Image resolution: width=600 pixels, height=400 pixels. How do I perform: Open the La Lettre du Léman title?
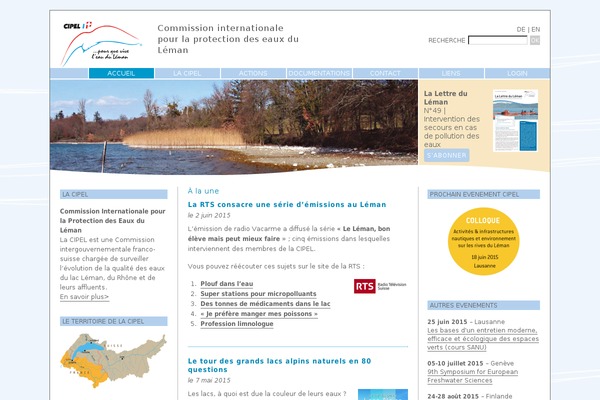445,98
